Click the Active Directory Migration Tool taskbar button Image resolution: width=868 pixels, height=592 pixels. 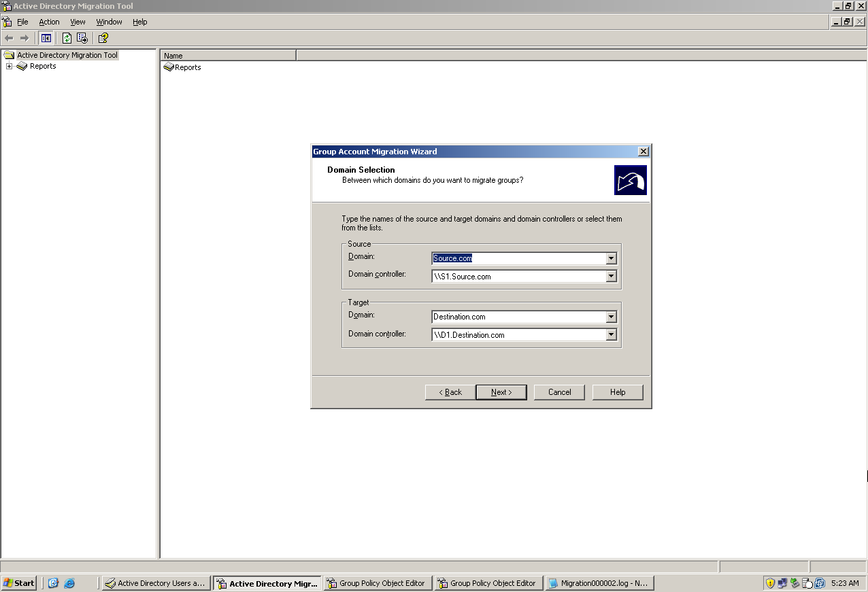pyautogui.click(x=267, y=583)
